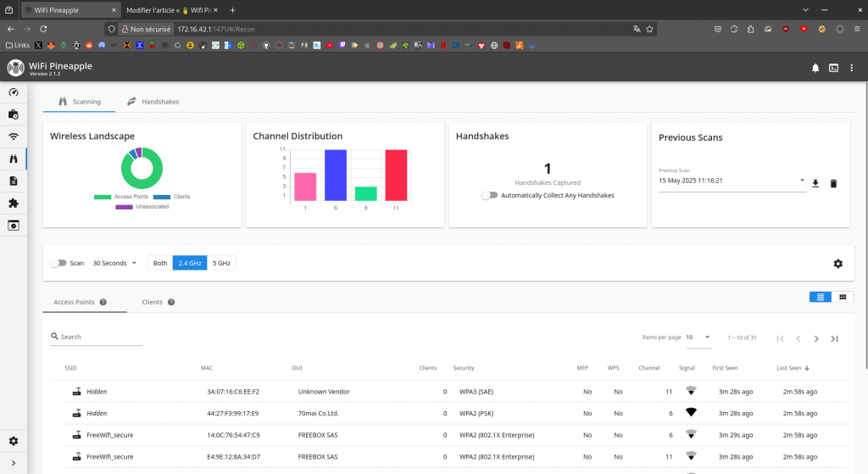Open the Links bookmarks folder
The height and width of the screenshot is (474, 868).
click(18, 46)
